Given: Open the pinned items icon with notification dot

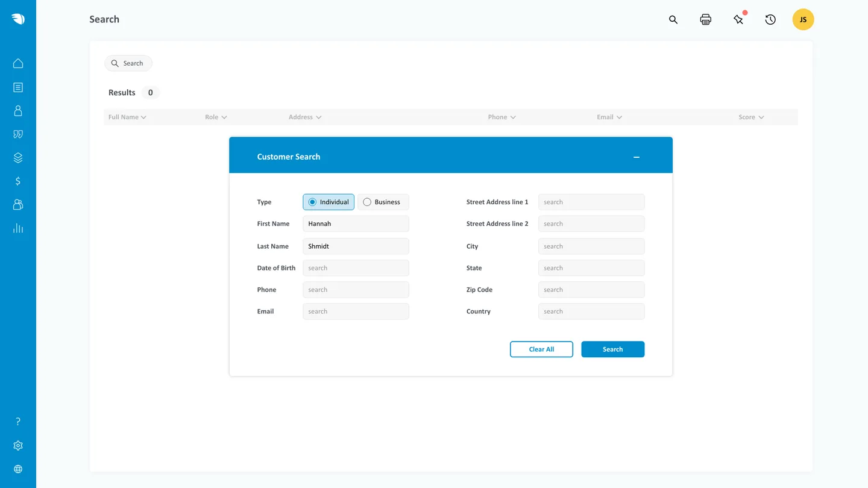Looking at the screenshot, I should tap(738, 19).
